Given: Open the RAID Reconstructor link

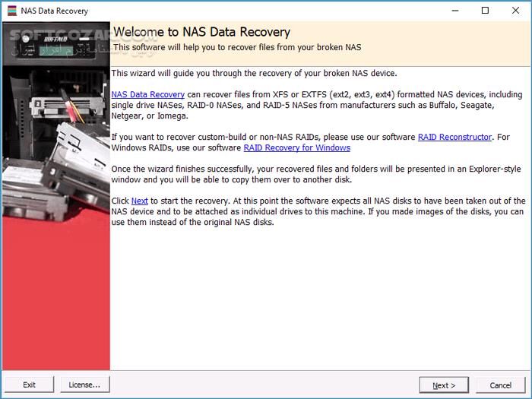Looking at the screenshot, I should pos(454,137).
